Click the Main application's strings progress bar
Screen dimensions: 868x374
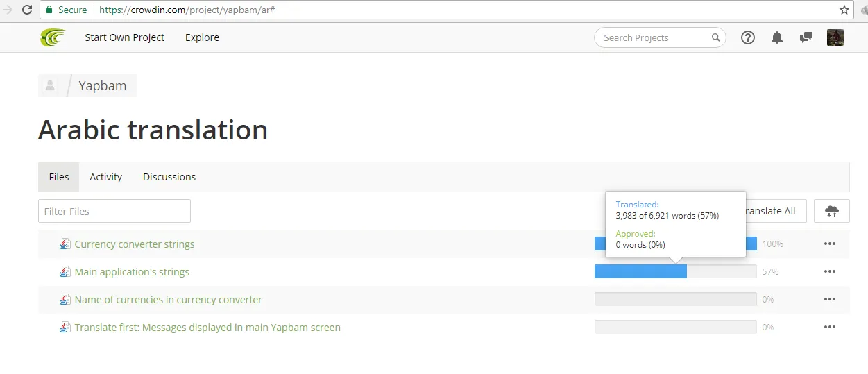[x=675, y=271]
